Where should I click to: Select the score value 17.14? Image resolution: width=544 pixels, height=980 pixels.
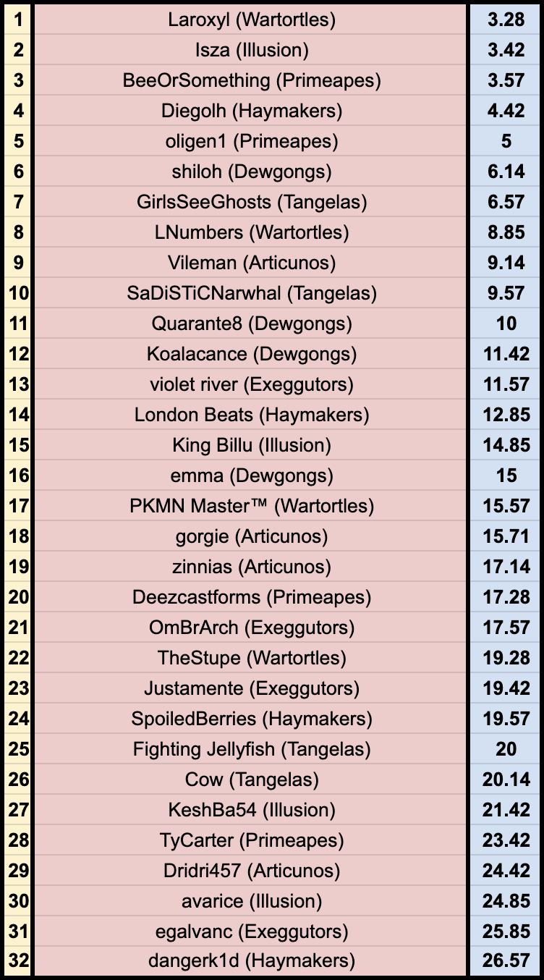coord(506,567)
